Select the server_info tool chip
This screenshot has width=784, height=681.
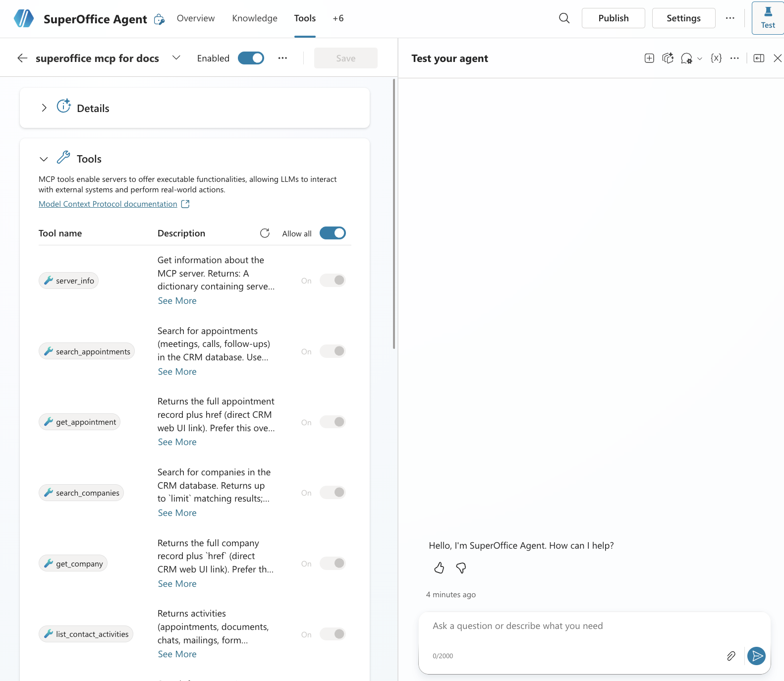point(68,281)
